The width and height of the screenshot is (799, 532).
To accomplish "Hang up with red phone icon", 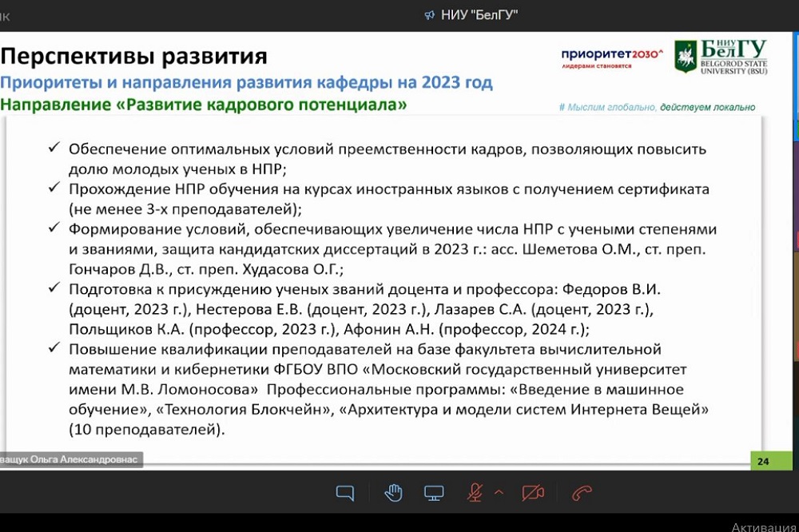I will click(582, 493).
